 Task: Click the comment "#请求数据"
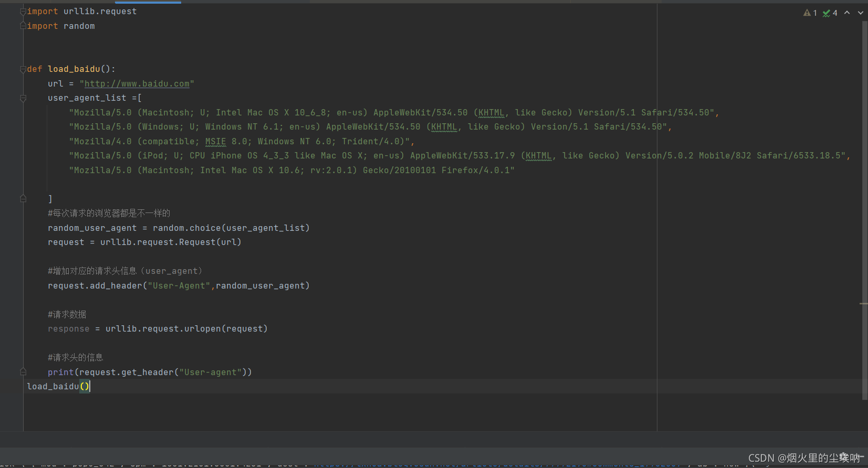pos(67,314)
